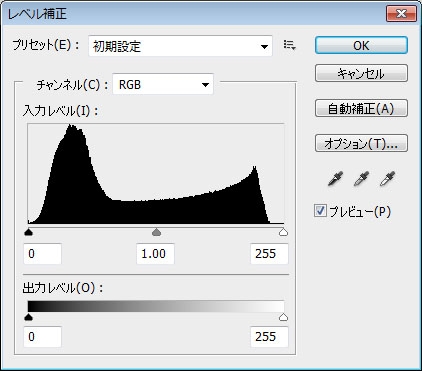Select the black point eyedropper
Screen dimensions: 422x371
point(335,179)
